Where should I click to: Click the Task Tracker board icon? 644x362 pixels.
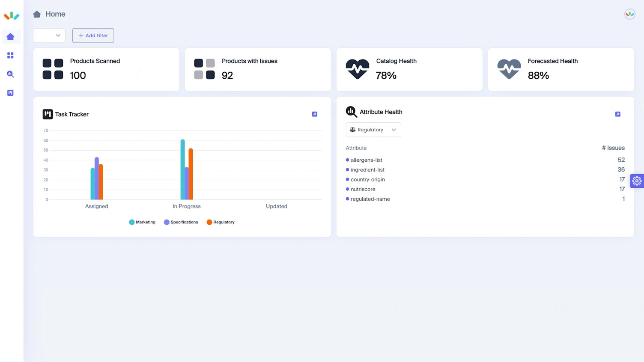pos(48,114)
